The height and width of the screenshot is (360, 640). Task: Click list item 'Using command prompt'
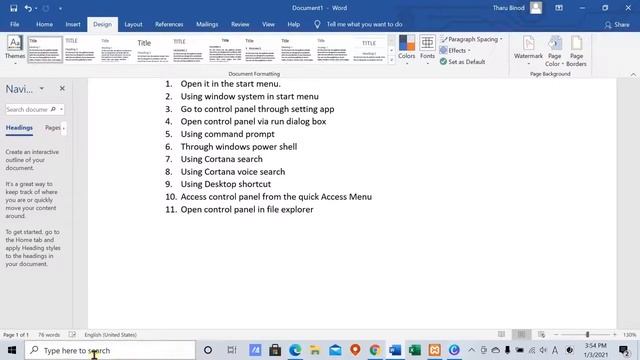227,134
